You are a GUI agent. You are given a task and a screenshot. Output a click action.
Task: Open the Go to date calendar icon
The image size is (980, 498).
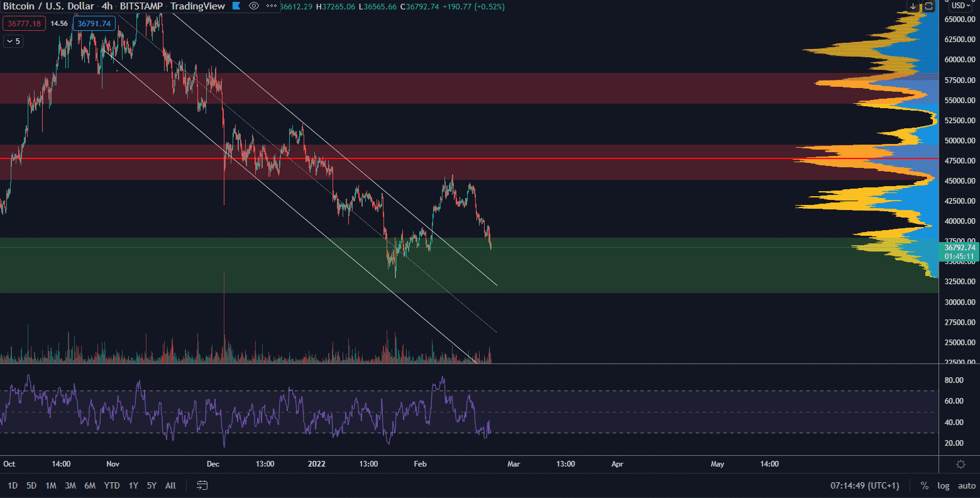[202, 485]
